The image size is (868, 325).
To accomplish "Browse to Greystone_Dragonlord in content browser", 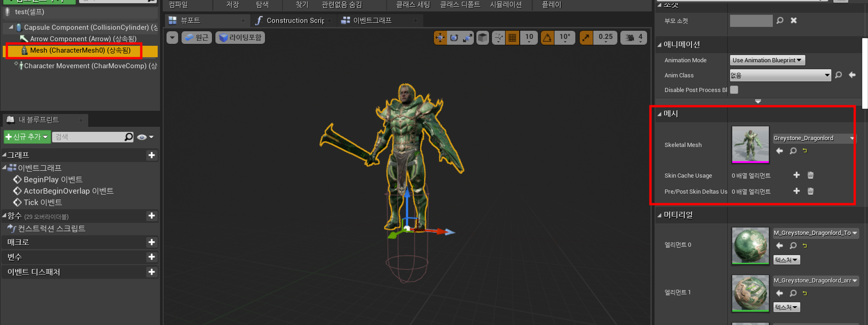I will 793,151.
